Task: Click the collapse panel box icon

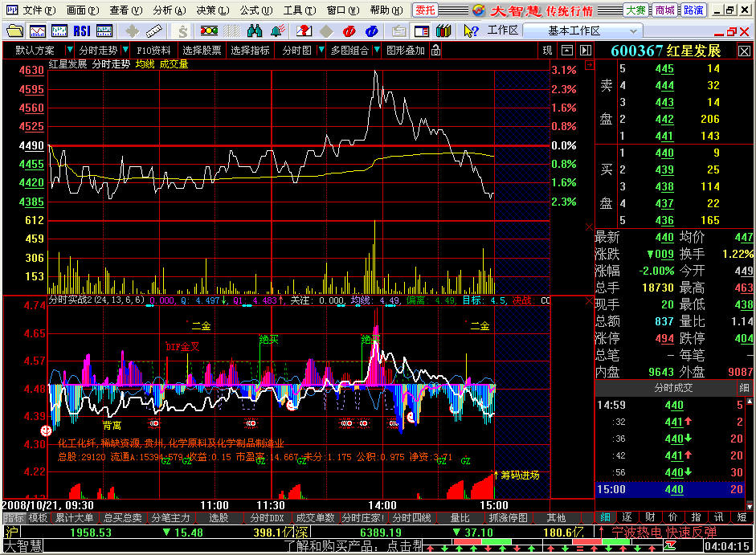Action: [x=567, y=50]
